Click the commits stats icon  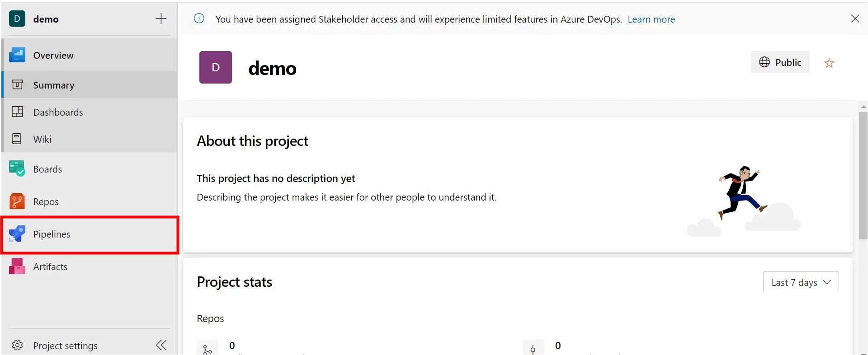pyautogui.click(x=533, y=348)
